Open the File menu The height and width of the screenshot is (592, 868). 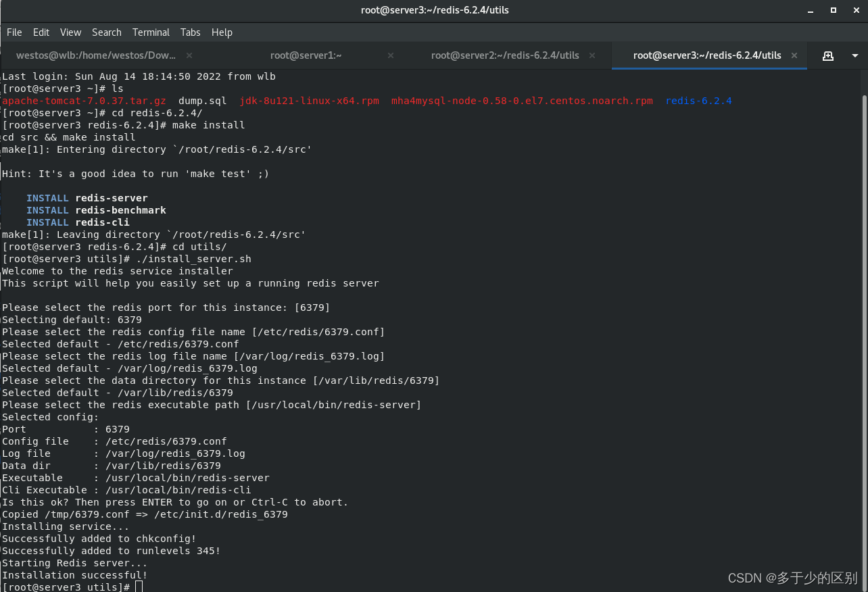coord(14,32)
